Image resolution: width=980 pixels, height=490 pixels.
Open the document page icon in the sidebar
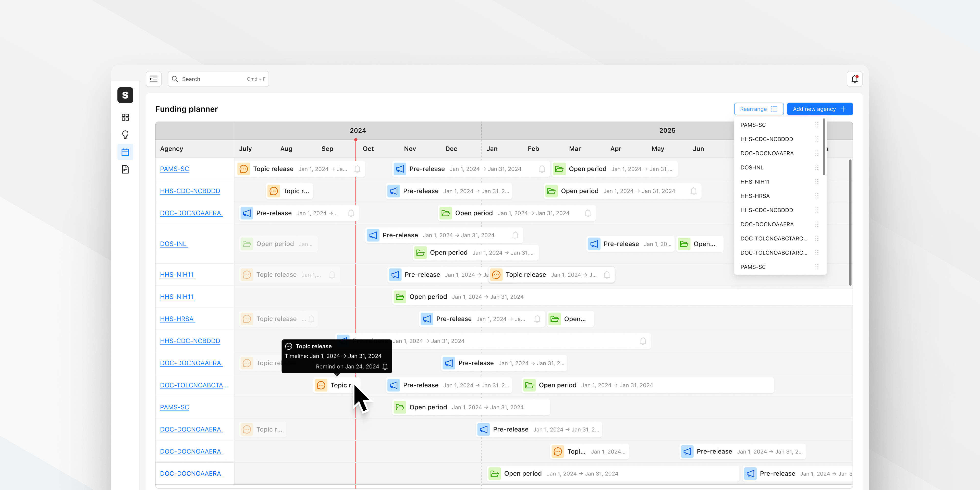[x=125, y=169]
